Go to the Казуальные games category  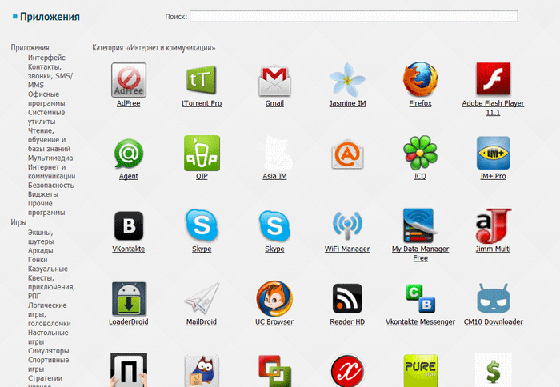pyautogui.click(x=48, y=269)
